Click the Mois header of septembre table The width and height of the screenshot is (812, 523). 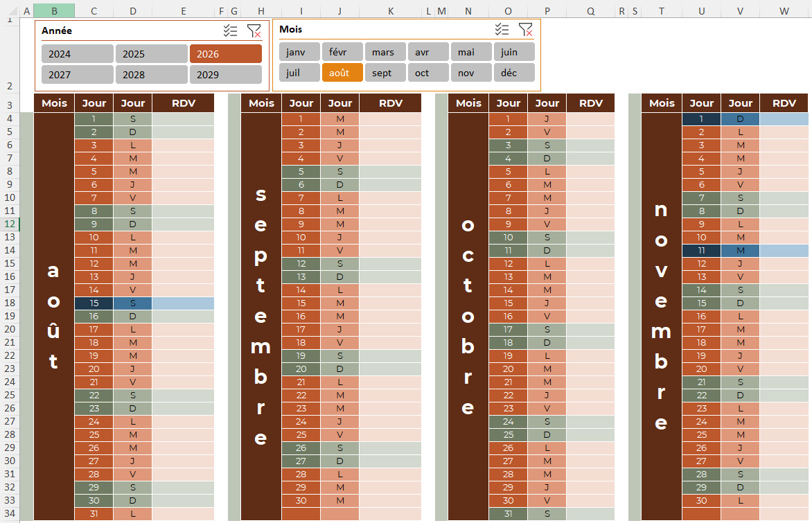[261, 103]
